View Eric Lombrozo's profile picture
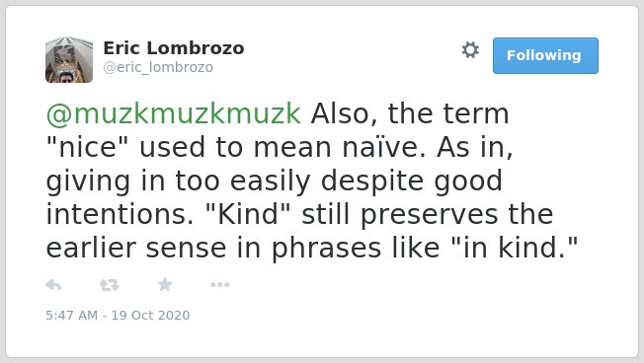This screenshot has width=644, height=363. point(69,60)
